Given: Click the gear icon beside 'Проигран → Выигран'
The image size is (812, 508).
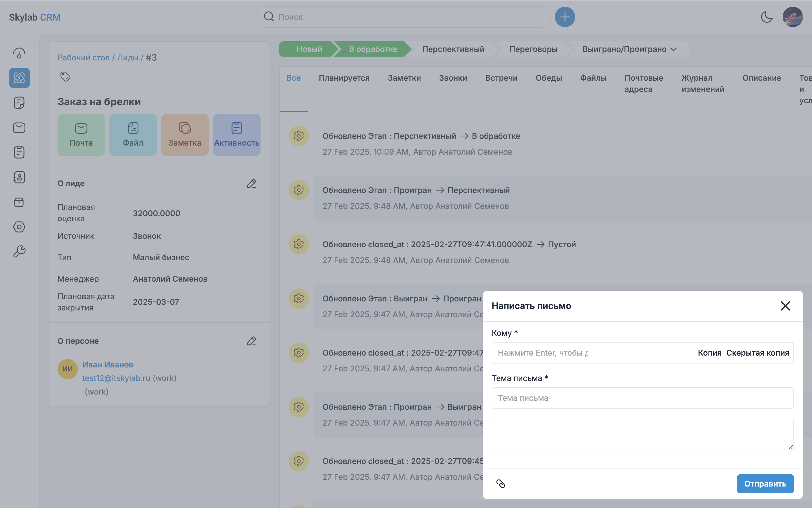Looking at the screenshot, I should coord(299,407).
